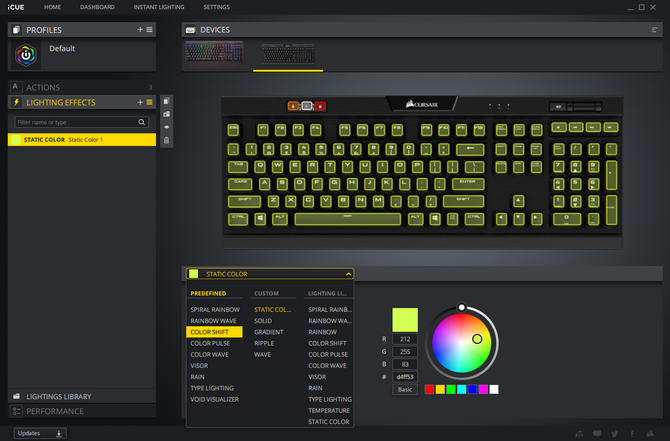Open the SETTINGS menu
Viewport: 670px width, 441px height.
click(216, 7)
